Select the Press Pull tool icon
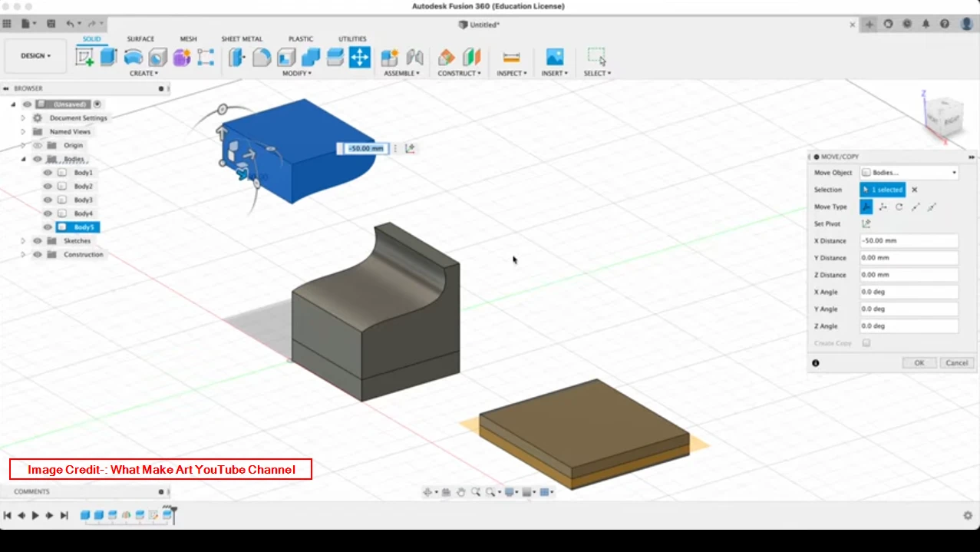This screenshot has height=552, width=980. 237,57
